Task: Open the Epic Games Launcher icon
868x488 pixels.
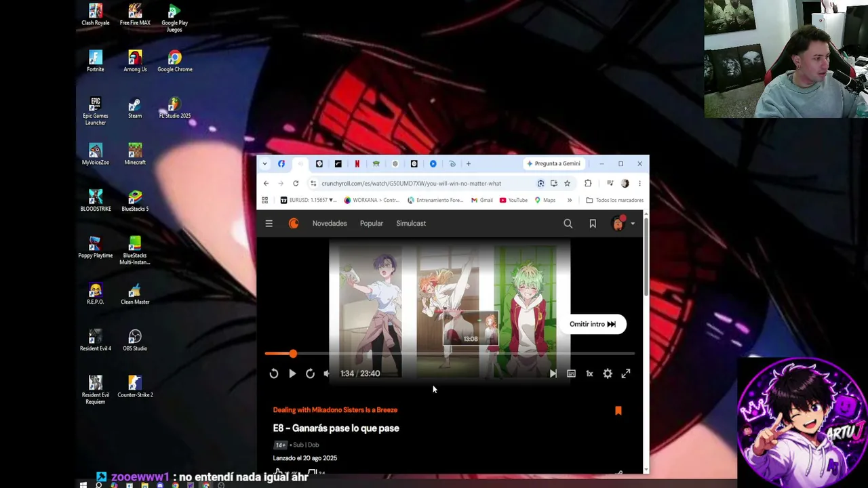Action: [x=96, y=111]
